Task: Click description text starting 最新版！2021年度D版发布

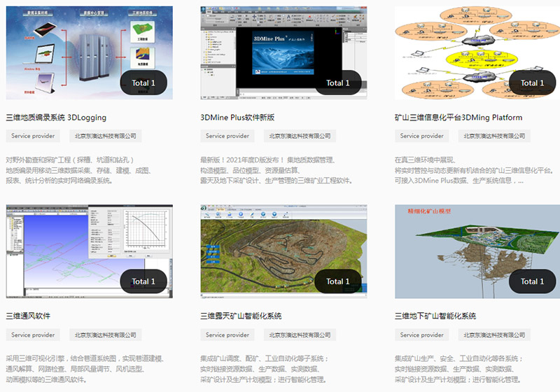Action: pyautogui.click(x=276, y=170)
